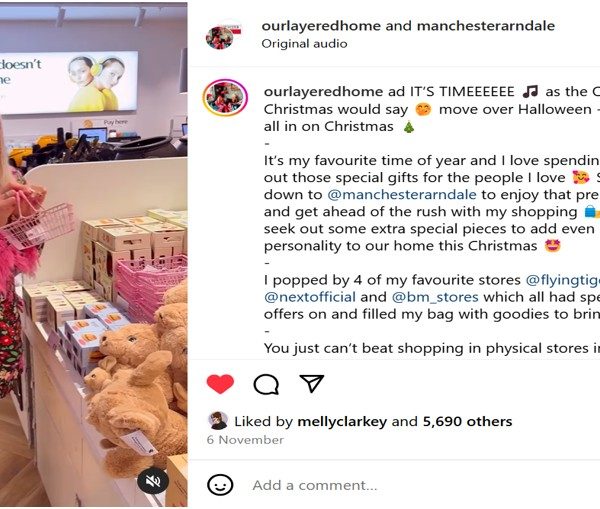Open the @nextofficial mention link

[x=310, y=297]
